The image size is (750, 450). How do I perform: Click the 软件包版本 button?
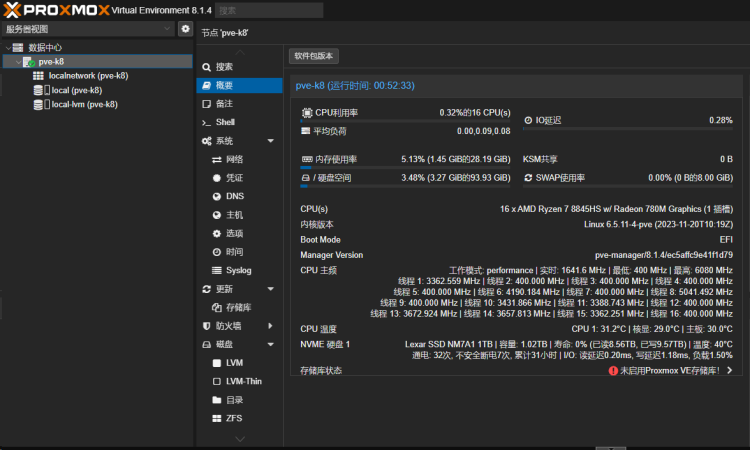click(x=314, y=56)
